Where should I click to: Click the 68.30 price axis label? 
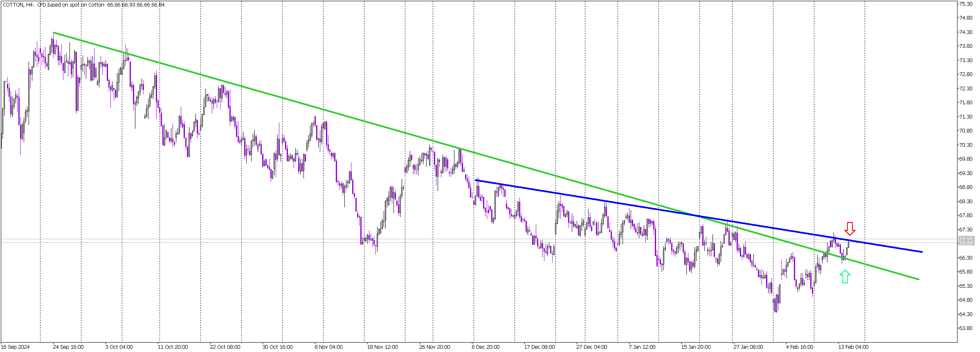point(967,202)
